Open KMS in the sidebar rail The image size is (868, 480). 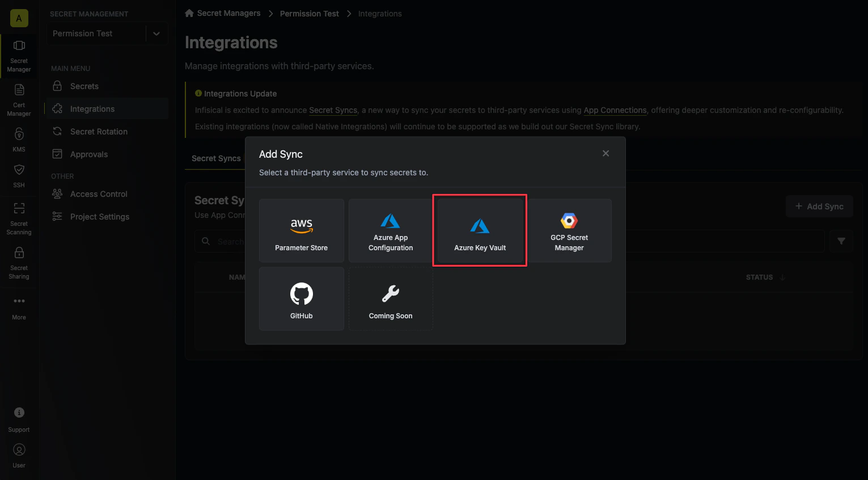coord(19,140)
